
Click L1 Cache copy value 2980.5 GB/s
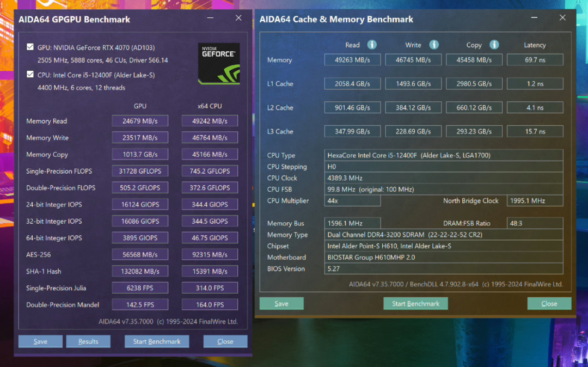(x=474, y=84)
